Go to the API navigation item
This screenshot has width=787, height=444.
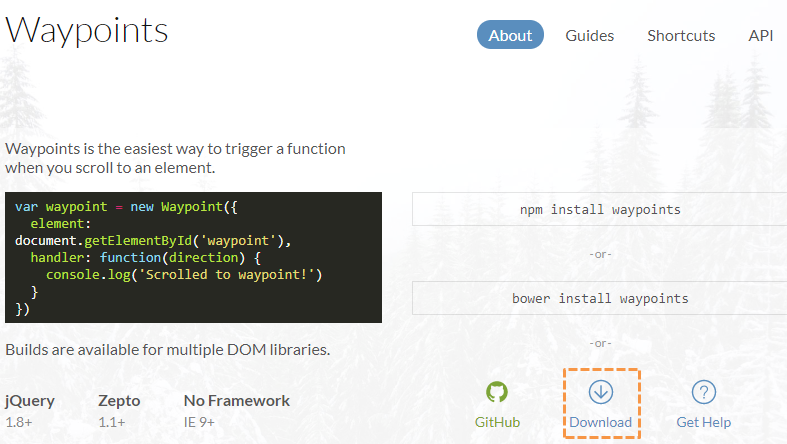pos(760,36)
